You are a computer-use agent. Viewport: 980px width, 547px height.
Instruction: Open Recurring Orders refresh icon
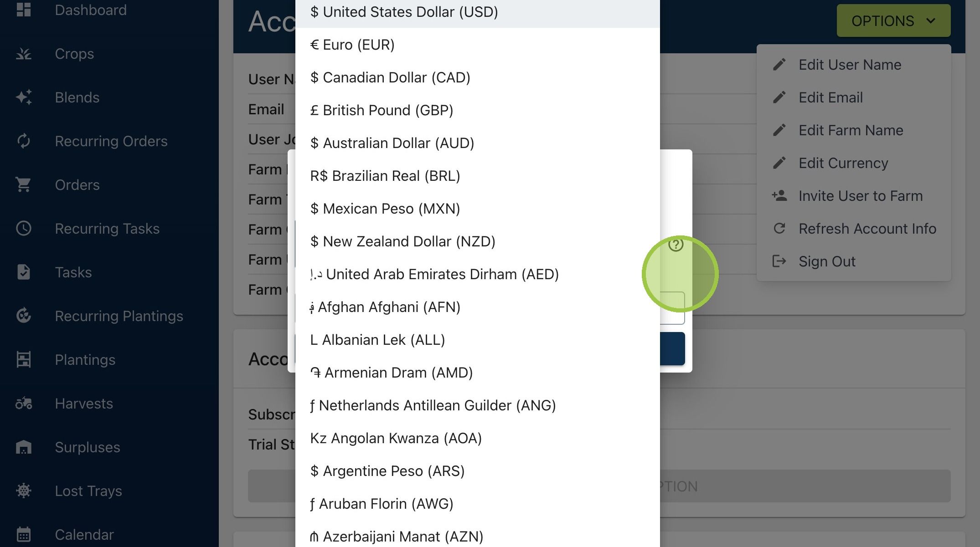click(x=24, y=141)
